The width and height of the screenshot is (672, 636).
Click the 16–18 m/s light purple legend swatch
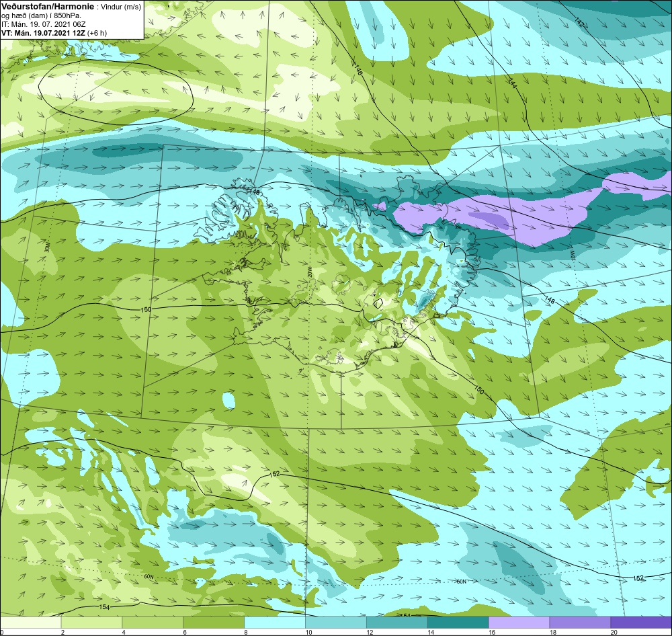pyautogui.click(x=519, y=623)
